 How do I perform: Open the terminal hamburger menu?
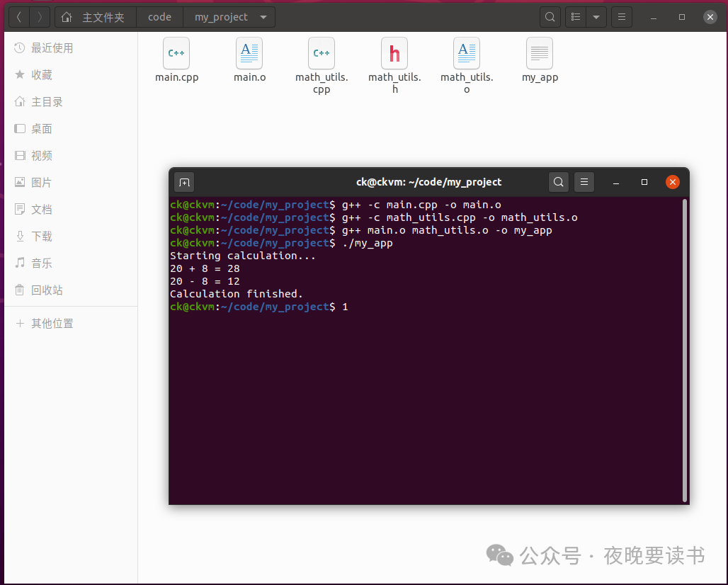click(x=584, y=182)
